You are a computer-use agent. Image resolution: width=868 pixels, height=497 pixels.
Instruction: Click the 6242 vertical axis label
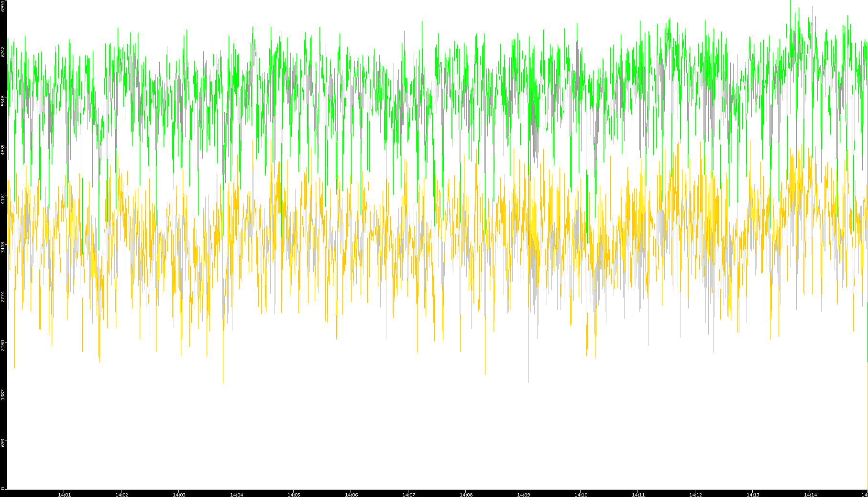[3, 52]
